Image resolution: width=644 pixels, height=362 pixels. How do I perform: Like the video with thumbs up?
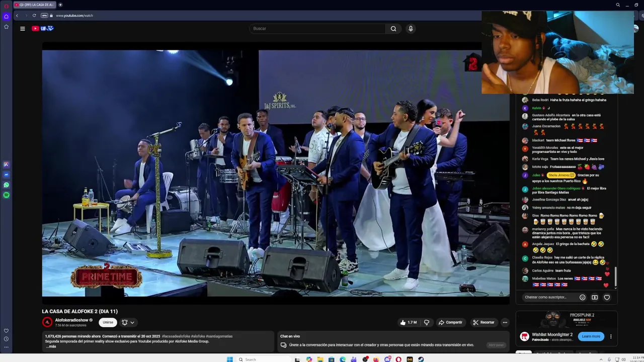[x=409, y=322]
